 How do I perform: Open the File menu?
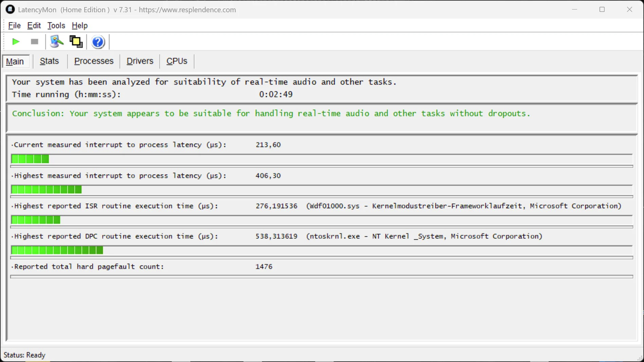[x=14, y=25]
